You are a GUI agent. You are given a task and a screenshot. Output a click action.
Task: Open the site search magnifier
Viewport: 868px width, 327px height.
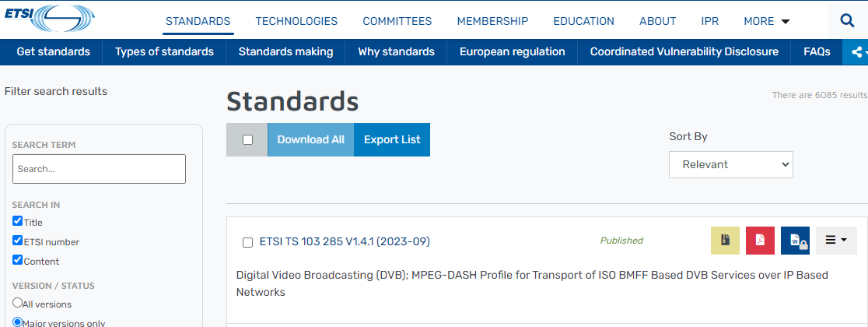click(847, 21)
